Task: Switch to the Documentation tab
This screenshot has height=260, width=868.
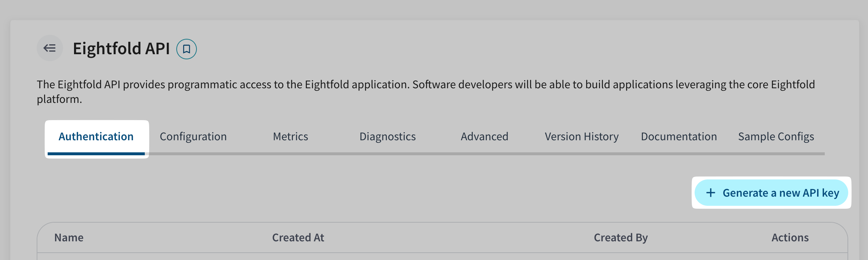Action: 678,137
